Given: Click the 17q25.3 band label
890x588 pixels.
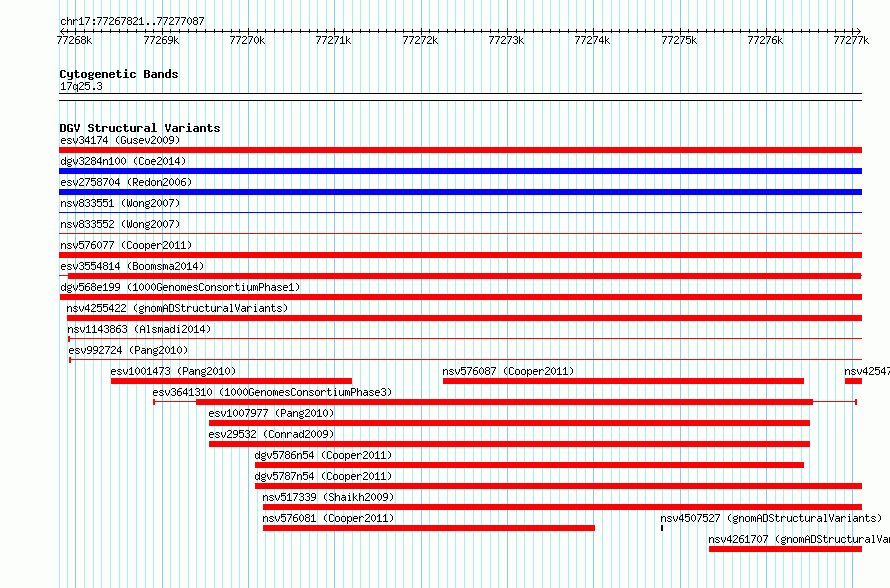Looking at the screenshot, I should coord(81,86).
